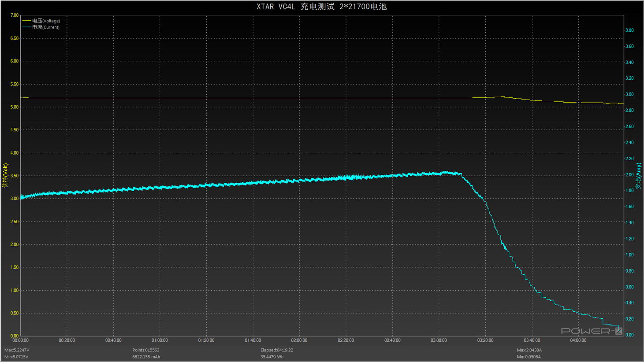644x362 pixels.
Task: Click the 伏特(Volt) left axis title
Action: 5,175
